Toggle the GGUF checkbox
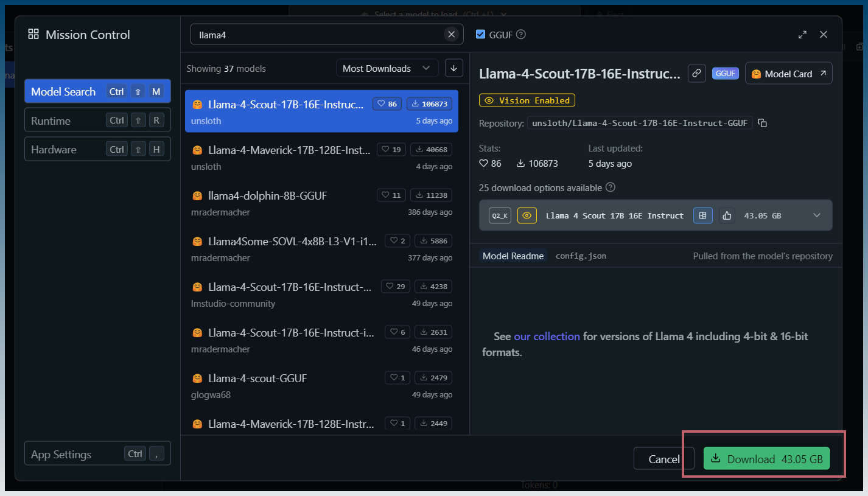The image size is (868, 496). click(481, 35)
